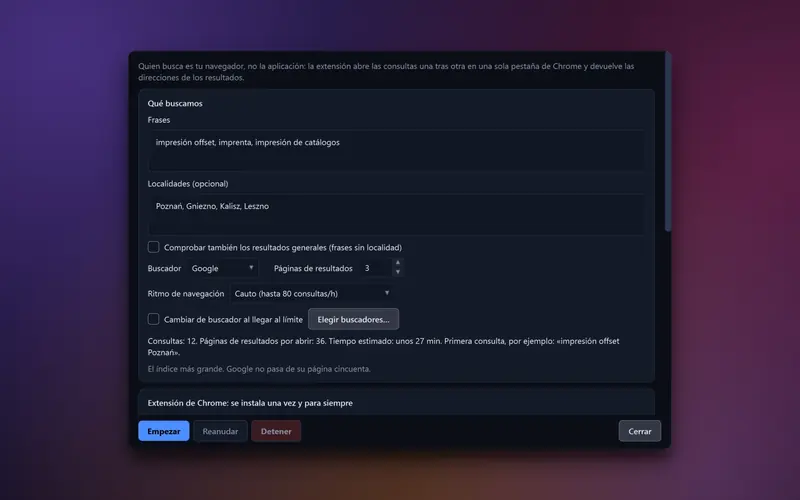
Task: Open the Buscador dropdown showing Google
Action: (223, 268)
